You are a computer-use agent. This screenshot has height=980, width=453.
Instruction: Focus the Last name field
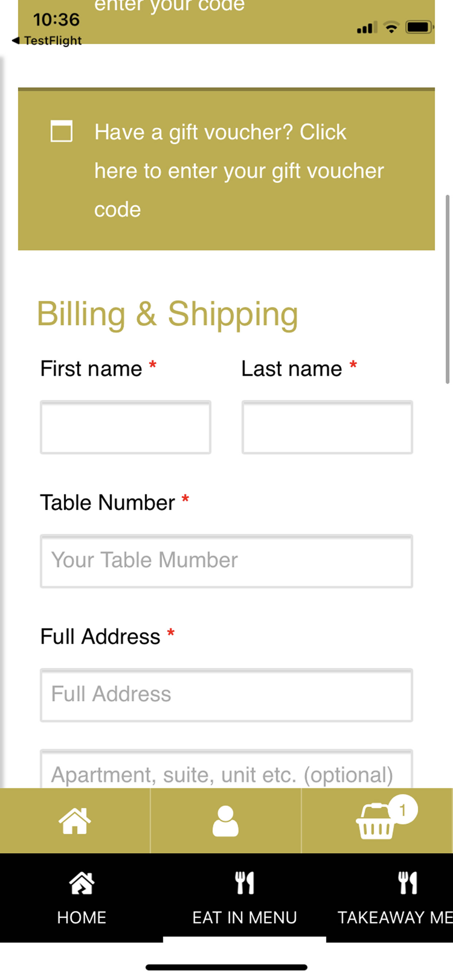point(327,427)
